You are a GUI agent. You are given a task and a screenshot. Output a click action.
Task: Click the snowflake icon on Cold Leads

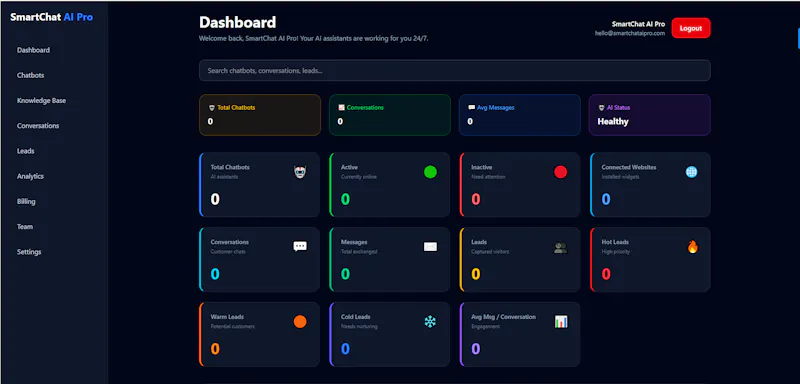tap(430, 322)
